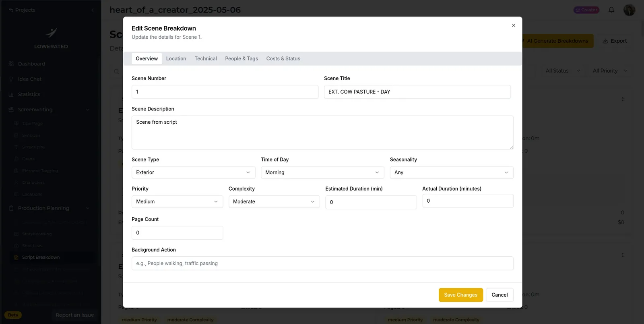Open the notifications bell
This screenshot has height=324, width=644.
point(611,10)
